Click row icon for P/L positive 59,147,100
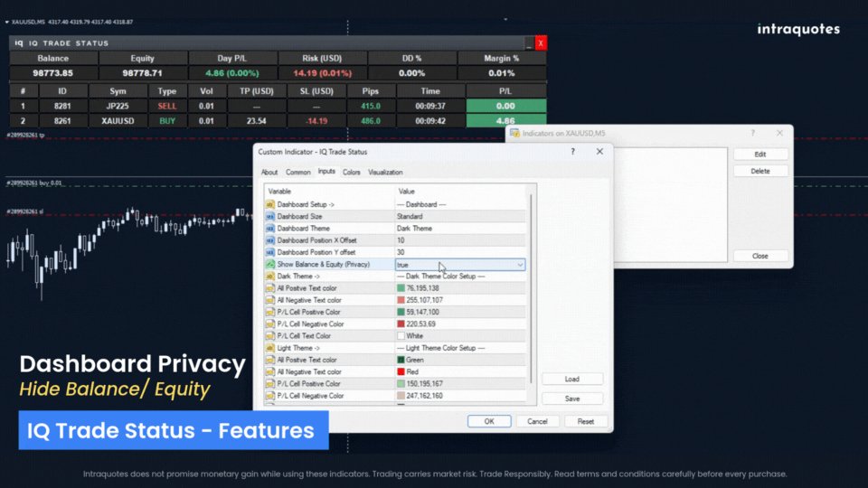 pos(270,312)
